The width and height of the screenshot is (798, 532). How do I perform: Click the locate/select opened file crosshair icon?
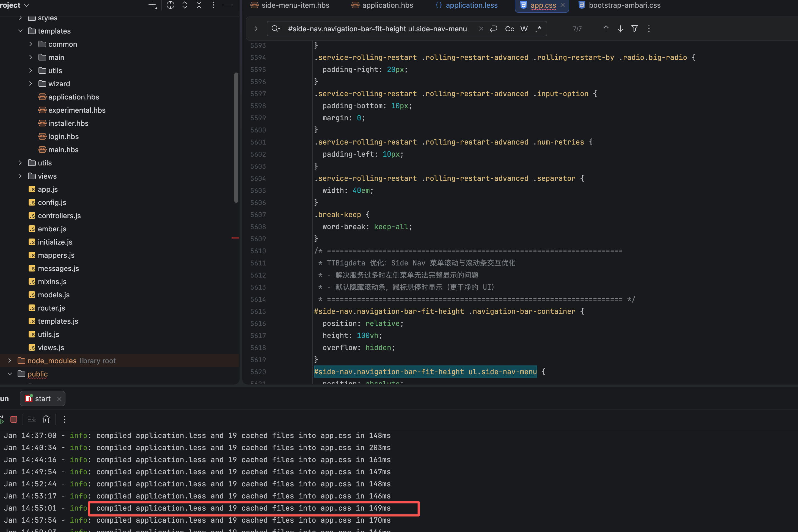click(x=170, y=5)
